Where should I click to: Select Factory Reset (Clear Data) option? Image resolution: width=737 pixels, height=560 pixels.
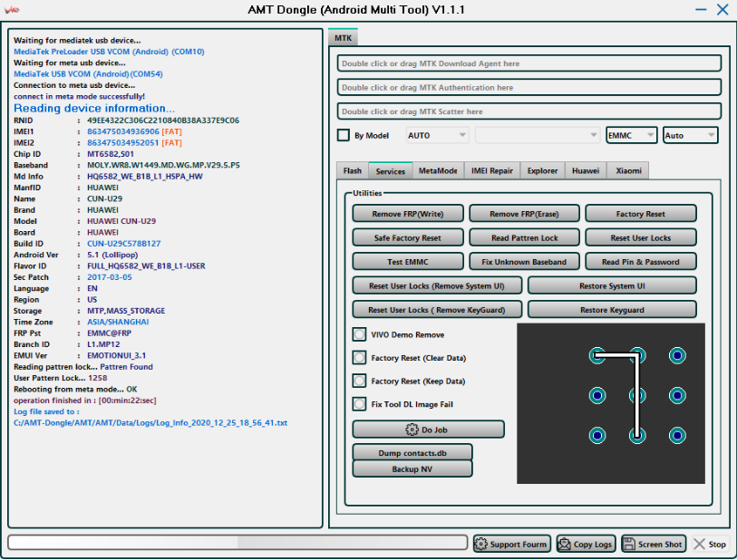pos(360,358)
